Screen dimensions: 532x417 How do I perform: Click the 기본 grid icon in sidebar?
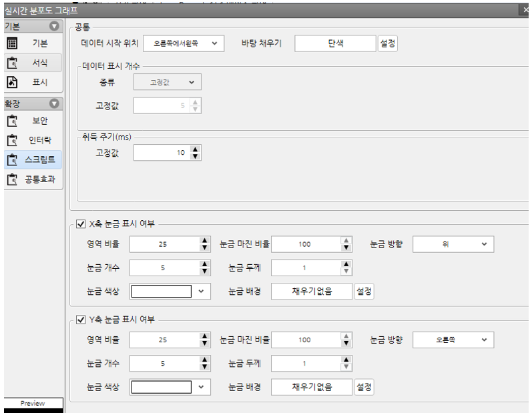click(12, 43)
